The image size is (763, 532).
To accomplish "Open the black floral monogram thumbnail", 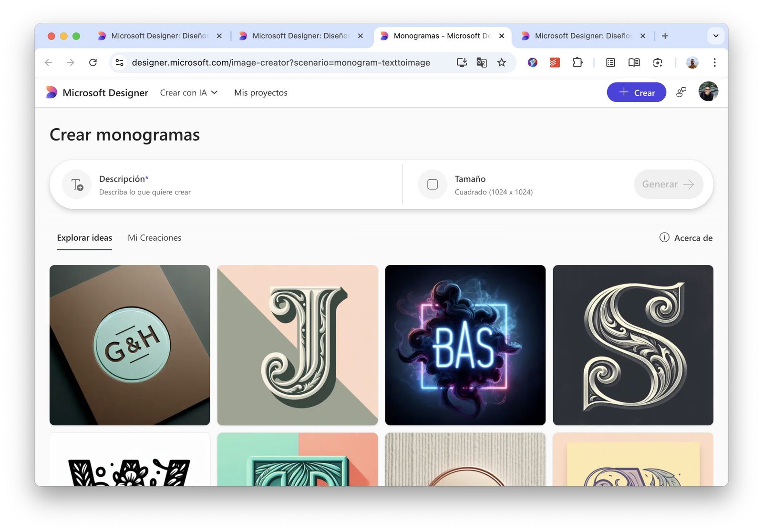I will pos(130,460).
